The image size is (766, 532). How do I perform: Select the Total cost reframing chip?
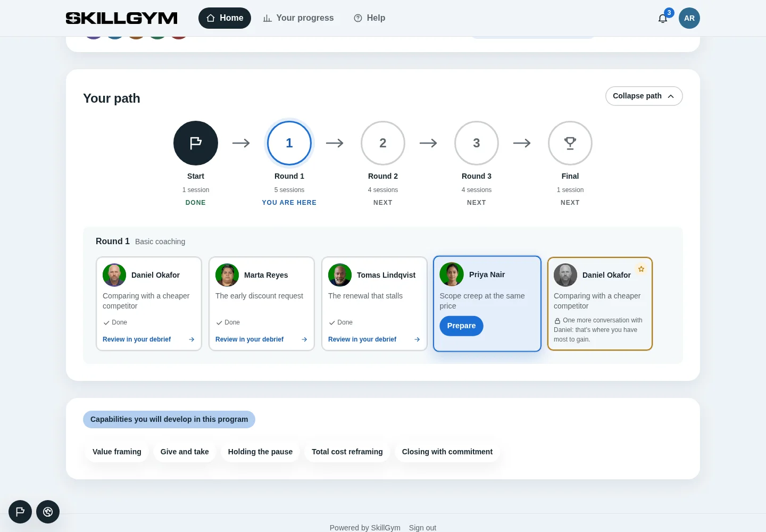[x=347, y=452]
